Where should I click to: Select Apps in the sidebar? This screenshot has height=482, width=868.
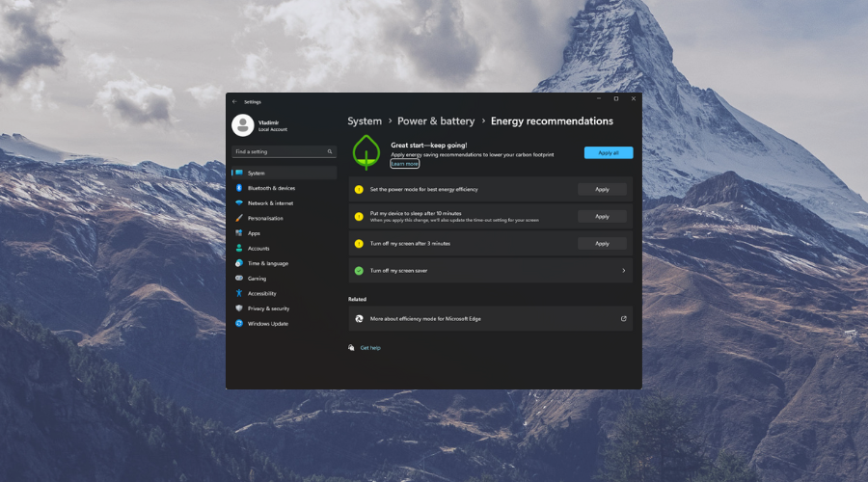coord(254,233)
